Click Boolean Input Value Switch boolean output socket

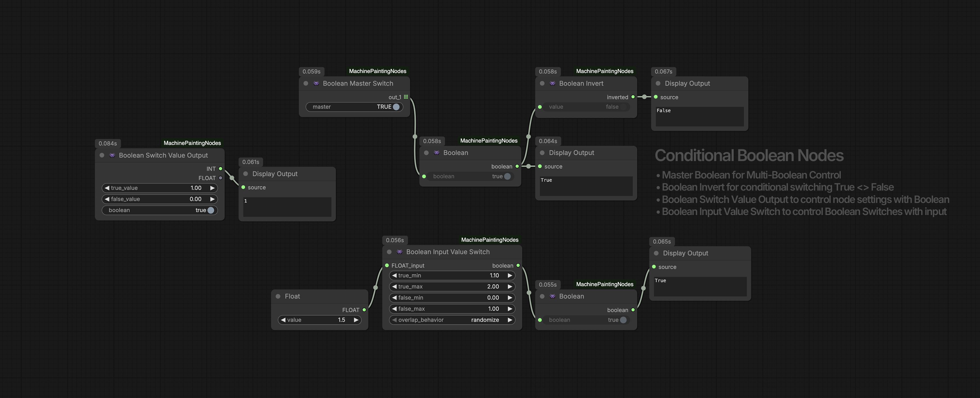518,265
